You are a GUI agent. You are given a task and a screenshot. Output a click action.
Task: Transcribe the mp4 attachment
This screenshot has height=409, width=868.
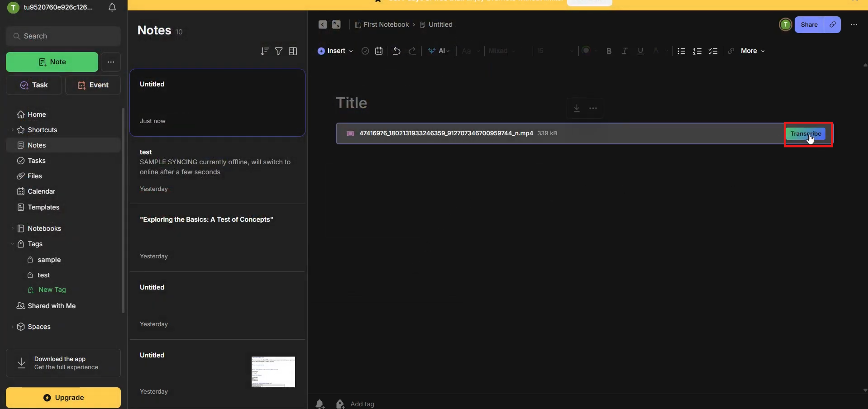pos(806,134)
